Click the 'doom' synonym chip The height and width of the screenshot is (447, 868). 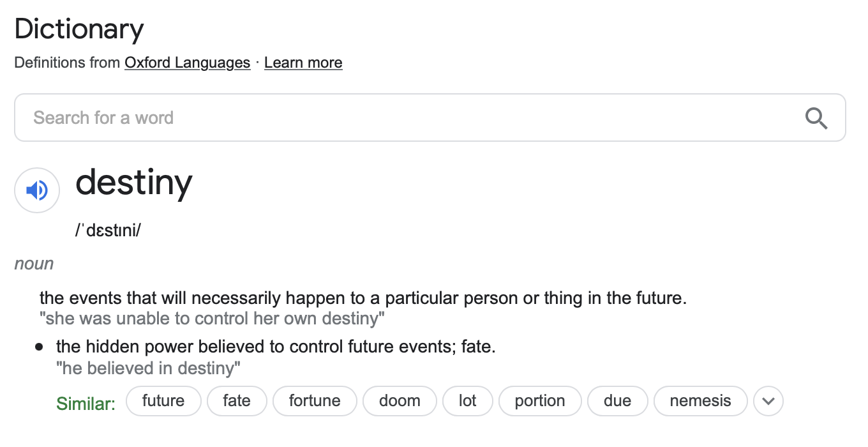pos(400,401)
